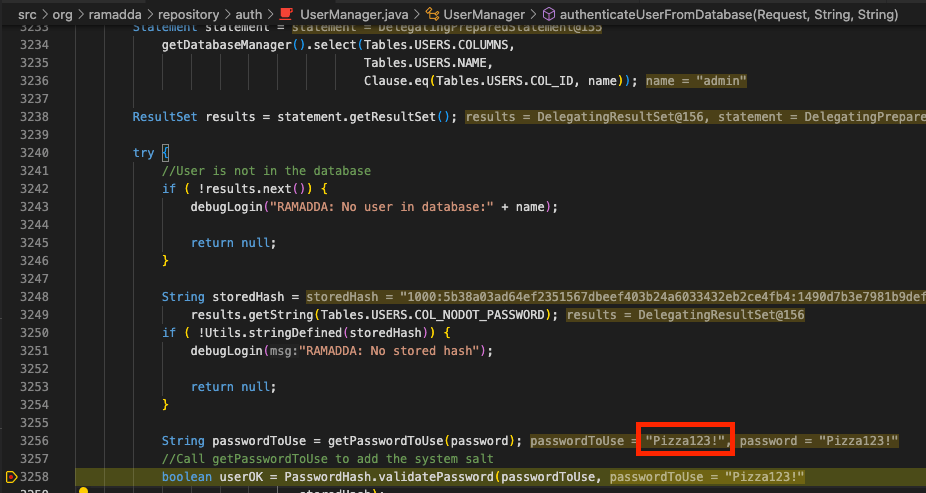Click 'validatePassword' method call on line 3258

pyautogui.click(x=436, y=476)
